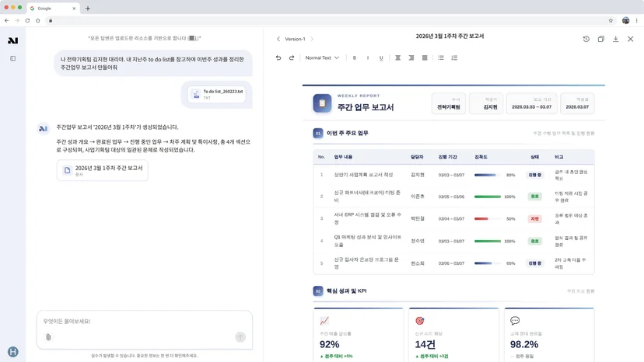Image resolution: width=644 pixels, height=362 pixels.
Task: Open the browser three-dot menu
Action: pos(636,20)
